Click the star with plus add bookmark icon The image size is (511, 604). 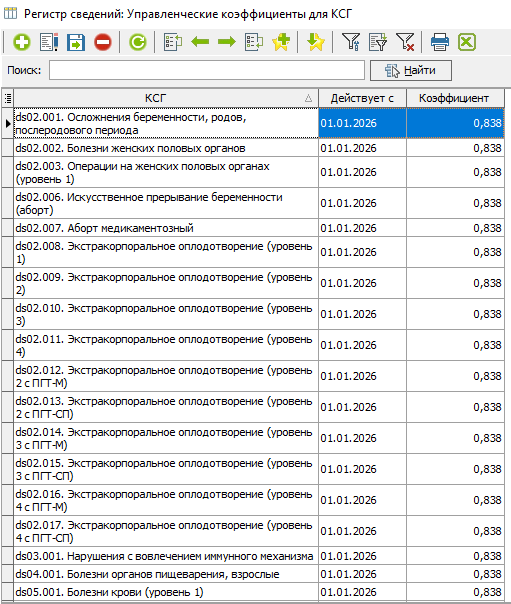coord(281,42)
